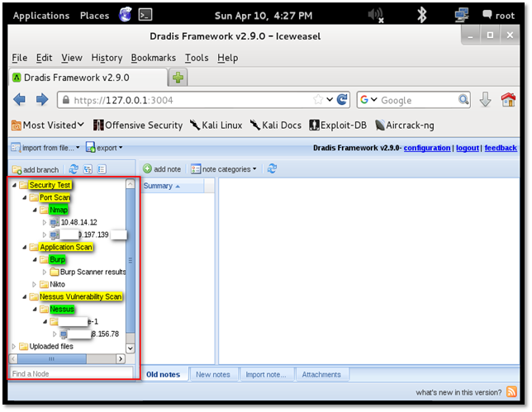
Task: Open browser downloads arrow icon
Action: tap(485, 100)
